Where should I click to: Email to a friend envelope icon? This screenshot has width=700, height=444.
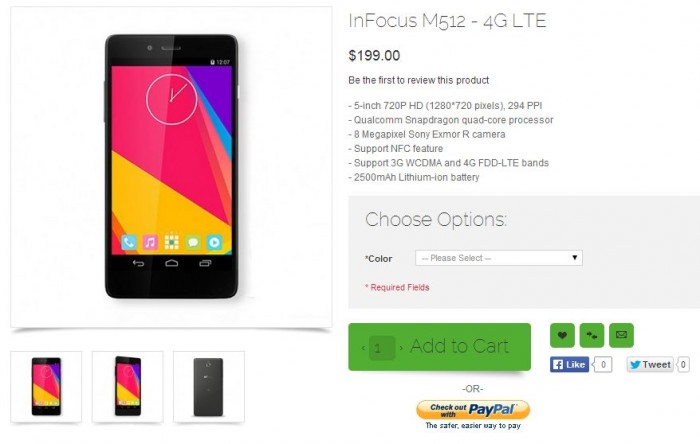[621, 335]
